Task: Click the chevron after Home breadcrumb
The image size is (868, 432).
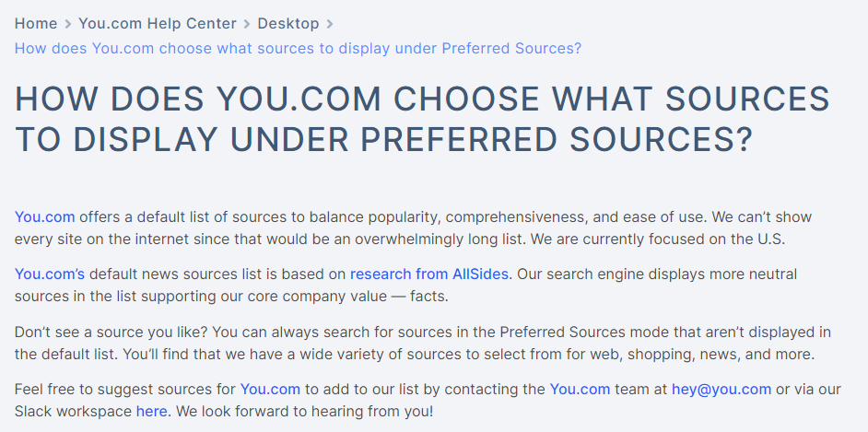Action: (x=67, y=24)
